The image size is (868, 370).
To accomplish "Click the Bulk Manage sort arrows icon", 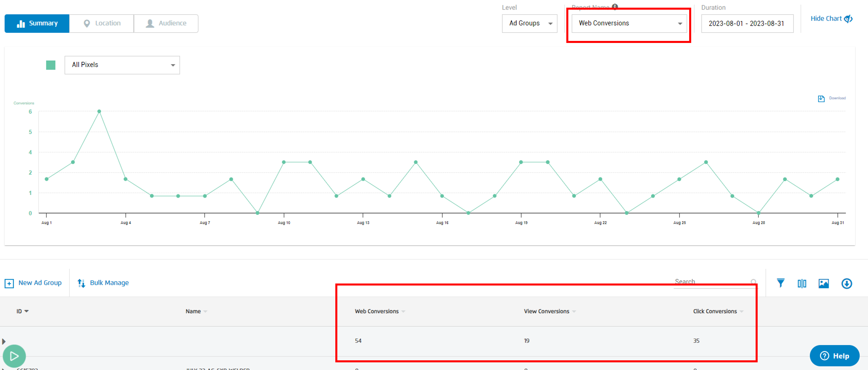I will click(81, 283).
